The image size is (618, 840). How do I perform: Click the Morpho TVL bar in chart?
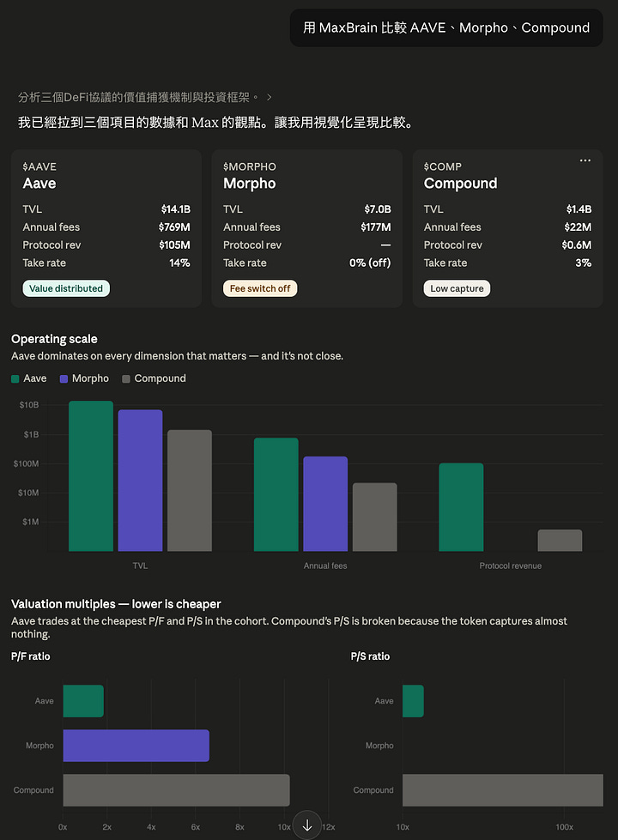tap(141, 480)
